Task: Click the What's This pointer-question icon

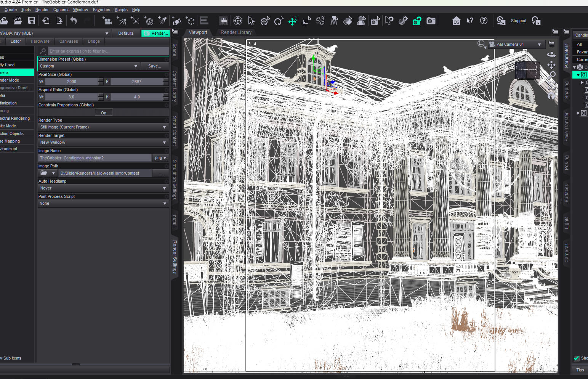Action: pos(470,21)
